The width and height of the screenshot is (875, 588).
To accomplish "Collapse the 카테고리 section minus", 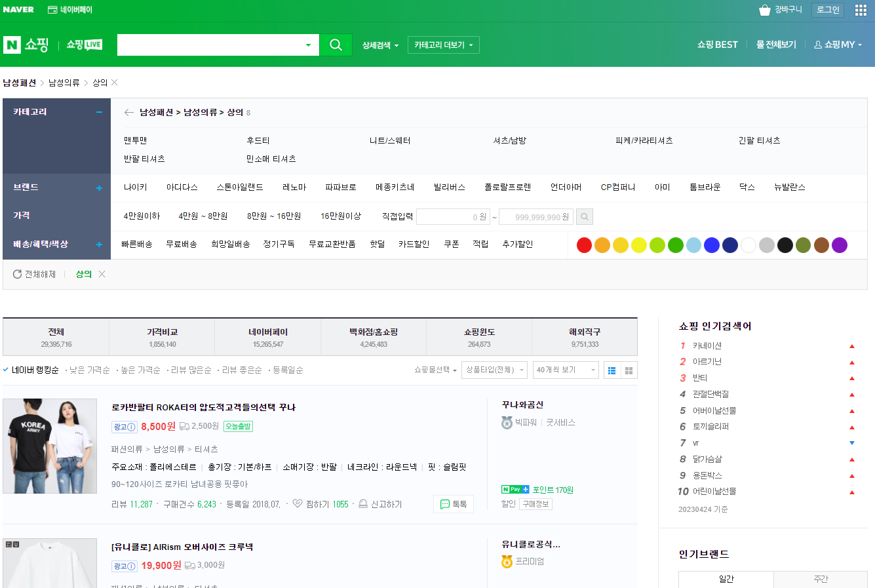I will point(100,112).
